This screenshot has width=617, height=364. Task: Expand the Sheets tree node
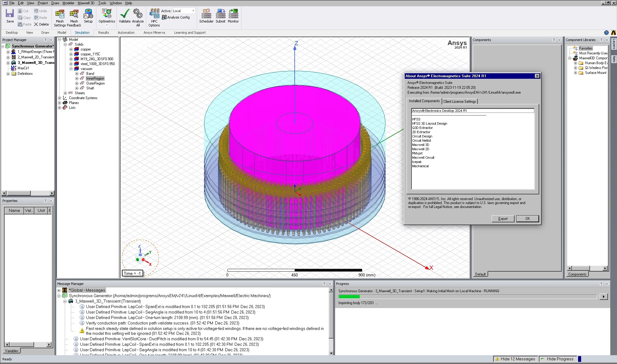coord(65,93)
